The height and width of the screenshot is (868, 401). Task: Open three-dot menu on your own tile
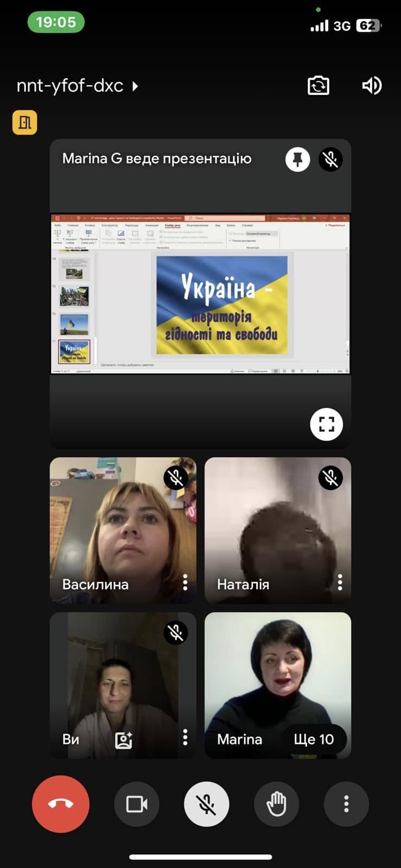coord(185,737)
